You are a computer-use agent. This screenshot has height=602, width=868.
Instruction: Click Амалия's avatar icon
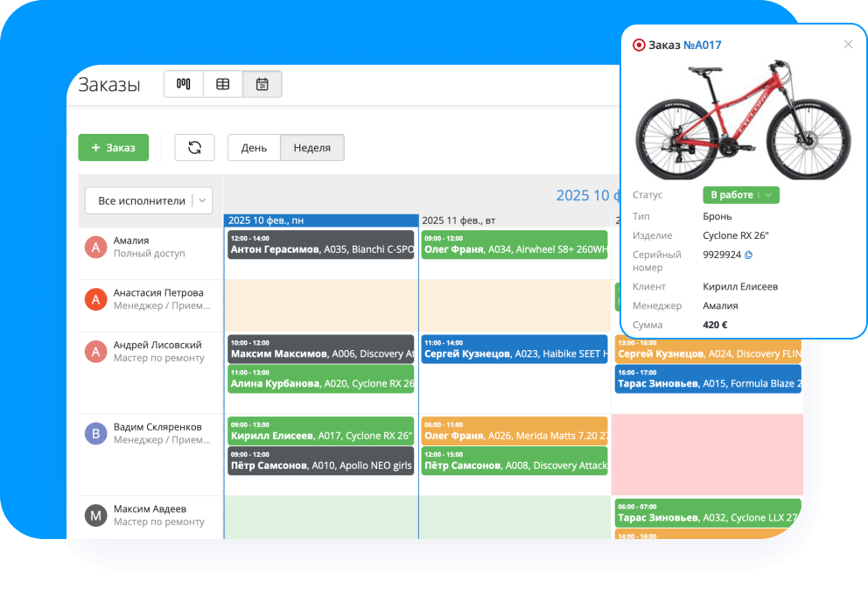point(95,247)
